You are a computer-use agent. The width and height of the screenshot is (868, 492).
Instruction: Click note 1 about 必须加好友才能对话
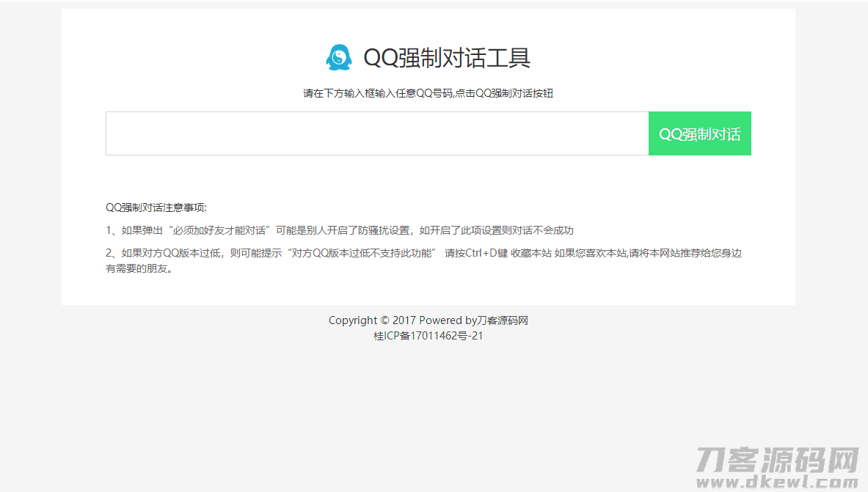pyautogui.click(x=339, y=230)
